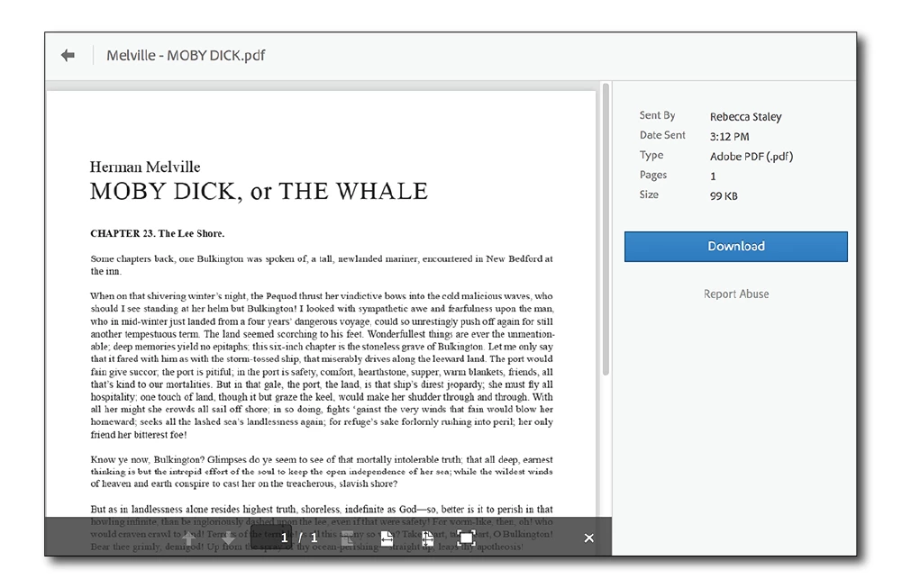
Task: Click the 3:12 PM date sent value
Action: point(729,137)
